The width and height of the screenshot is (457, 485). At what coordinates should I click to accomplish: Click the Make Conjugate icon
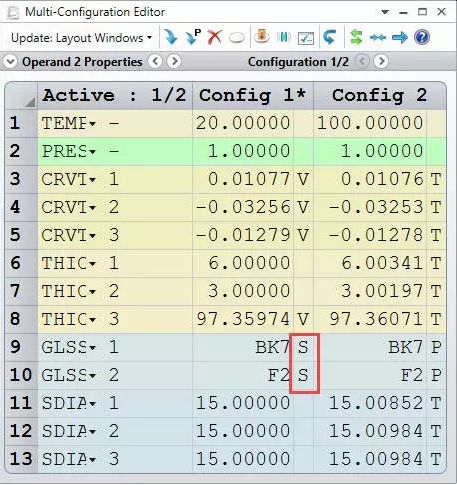[284, 37]
